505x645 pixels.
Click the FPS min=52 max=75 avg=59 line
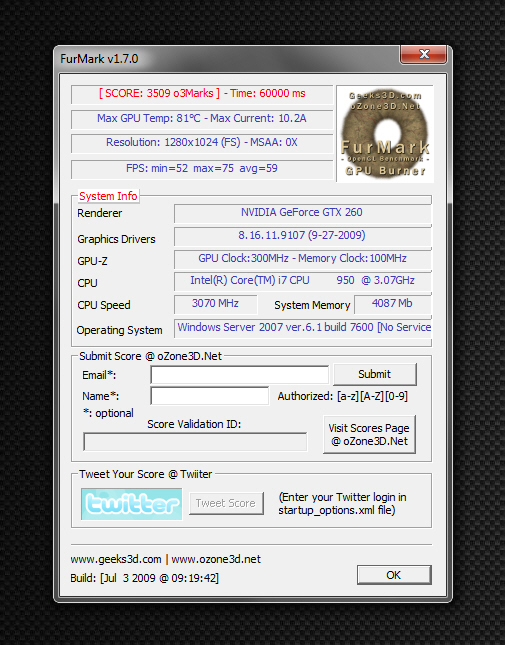(202, 169)
